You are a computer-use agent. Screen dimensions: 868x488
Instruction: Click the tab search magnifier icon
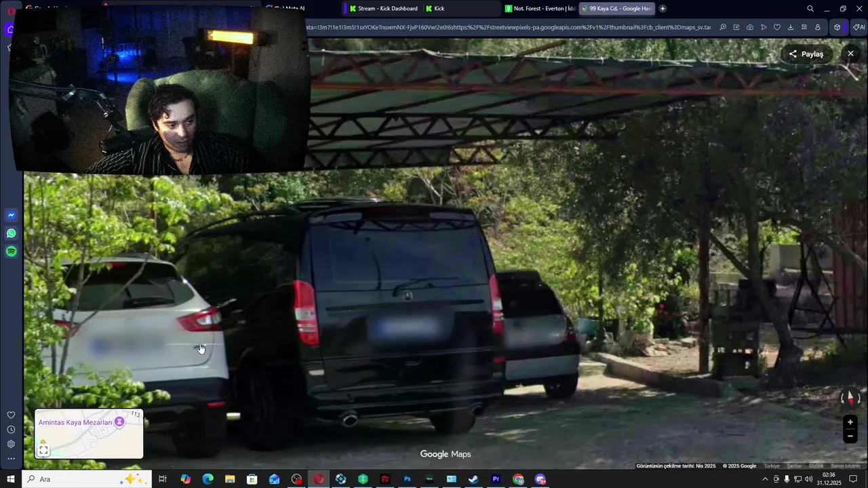coord(810,9)
